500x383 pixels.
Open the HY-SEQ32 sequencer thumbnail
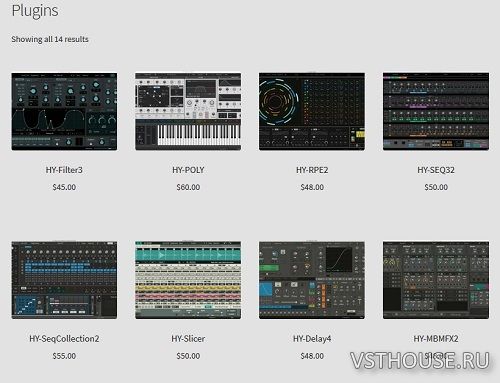click(x=436, y=112)
